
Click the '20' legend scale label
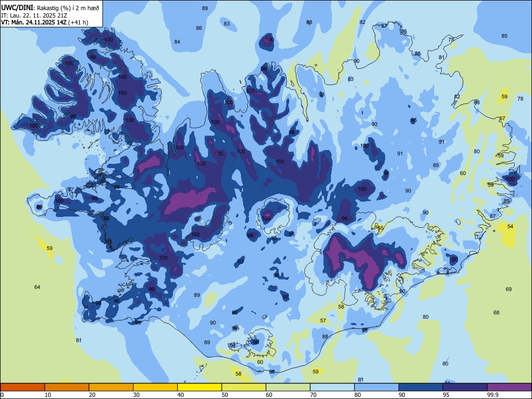(92, 395)
